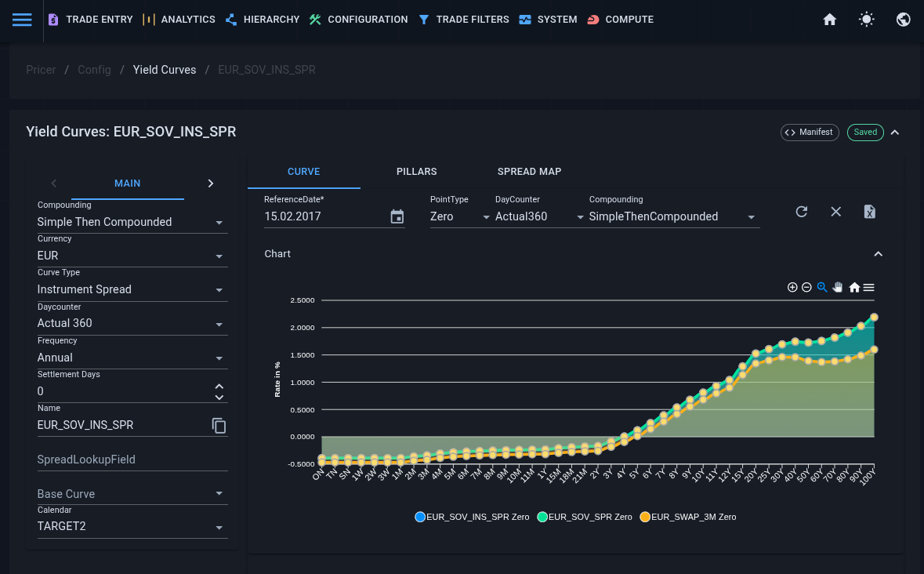This screenshot has height=574, width=924.
Task: Open the Base Curve dropdown
Action: 132,494
